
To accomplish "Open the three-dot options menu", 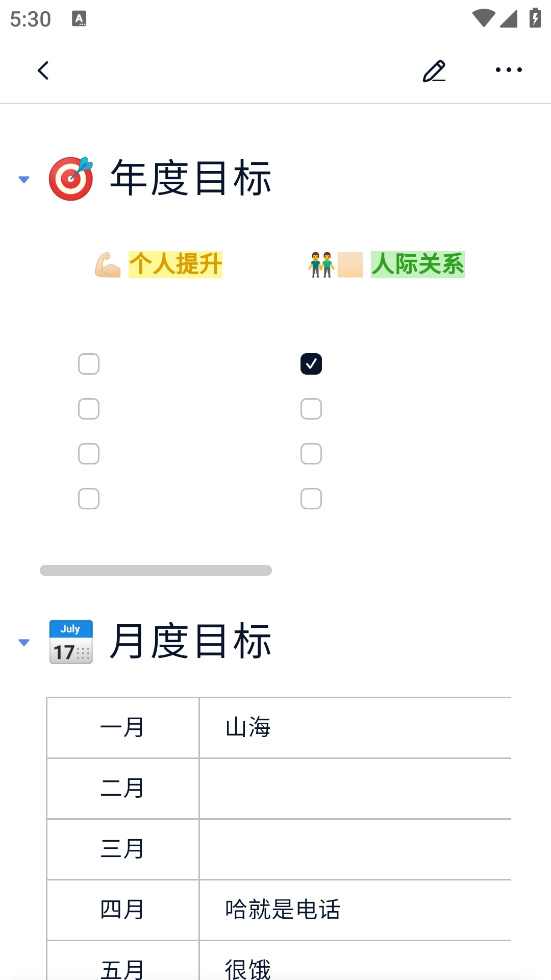I will (x=508, y=70).
